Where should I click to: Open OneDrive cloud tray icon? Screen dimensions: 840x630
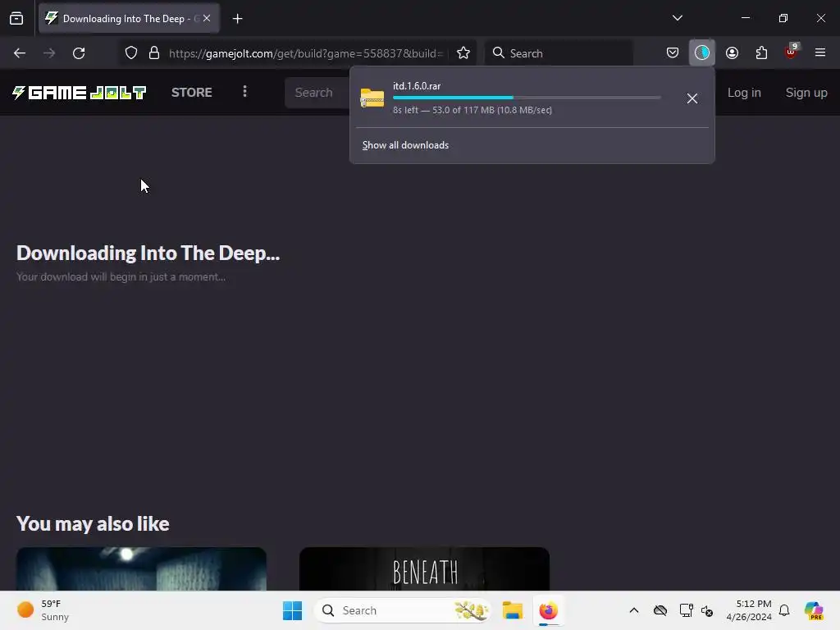tap(660, 610)
